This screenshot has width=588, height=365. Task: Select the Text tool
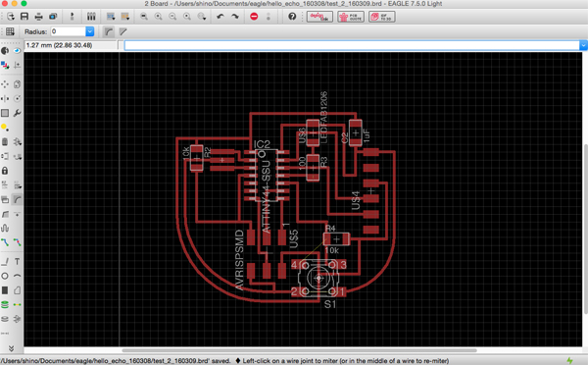point(18,261)
